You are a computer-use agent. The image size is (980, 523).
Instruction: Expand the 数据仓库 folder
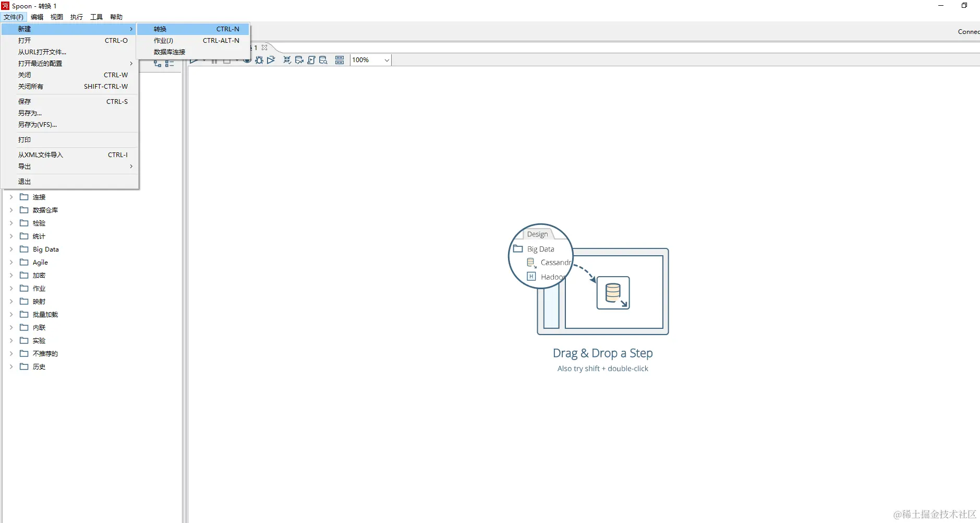click(11, 210)
